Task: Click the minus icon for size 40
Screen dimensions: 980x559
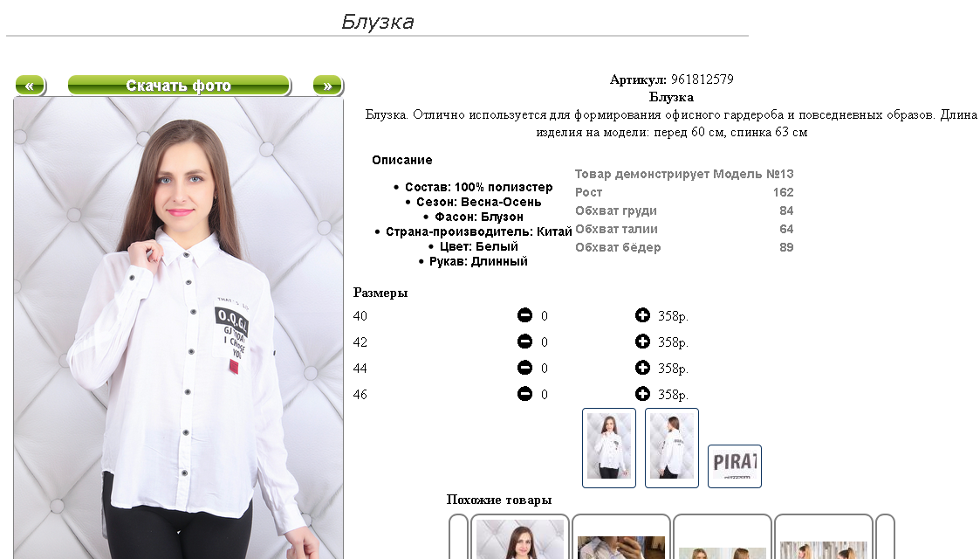Action: pyautogui.click(x=525, y=315)
